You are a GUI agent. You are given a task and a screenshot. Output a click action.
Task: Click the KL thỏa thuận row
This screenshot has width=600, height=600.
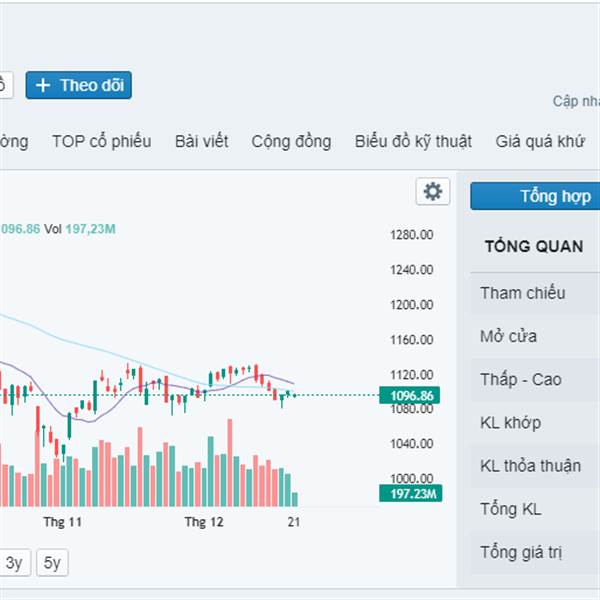click(532, 467)
